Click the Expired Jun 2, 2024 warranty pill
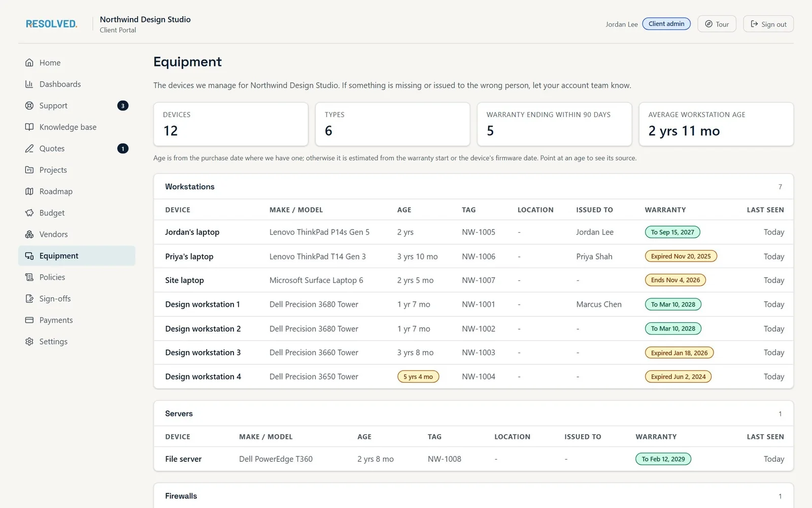 pos(678,376)
